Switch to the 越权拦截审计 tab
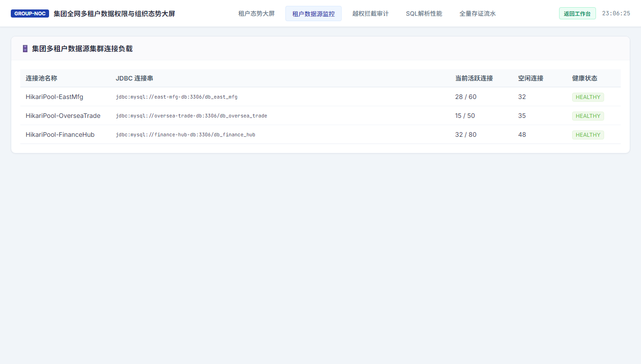This screenshot has height=364, width=641. [370, 13]
